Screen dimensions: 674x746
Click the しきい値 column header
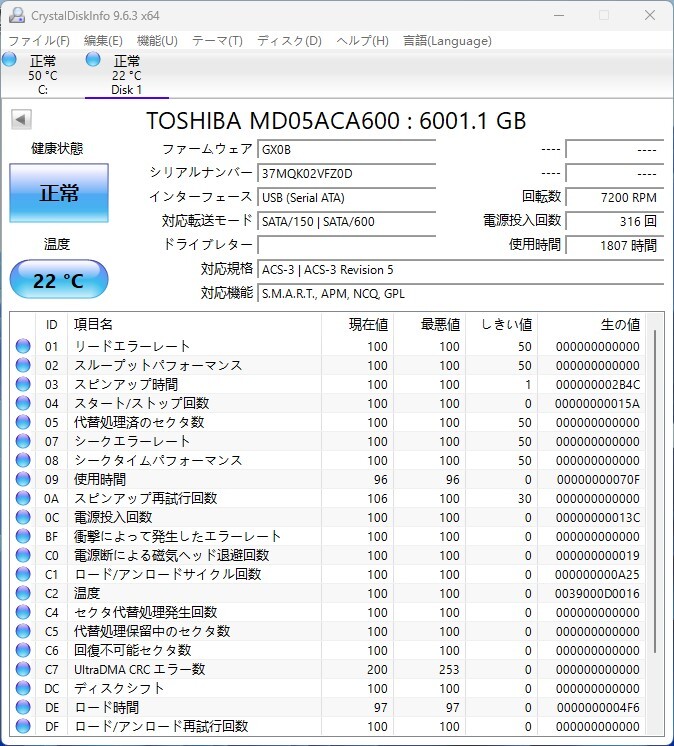(x=502, y=324)
